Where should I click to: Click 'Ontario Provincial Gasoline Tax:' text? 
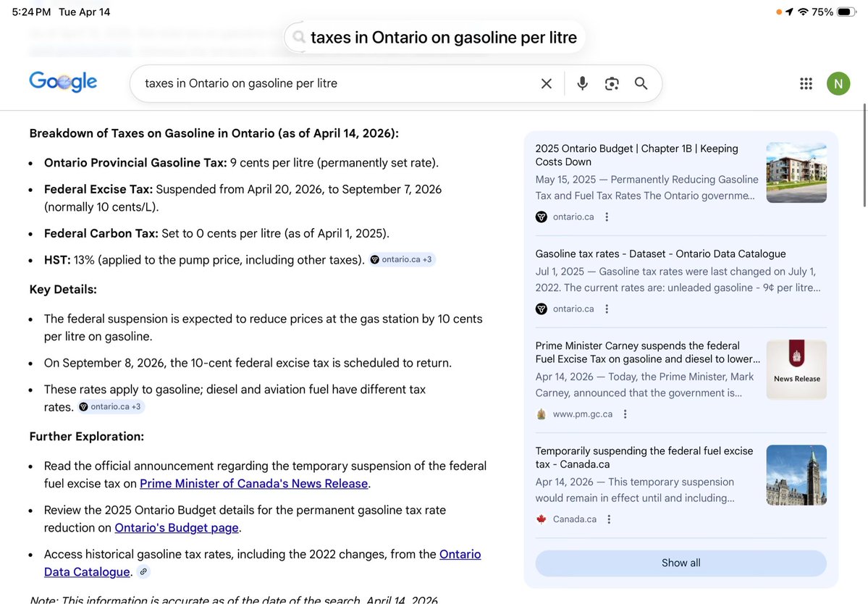click(x=135, y=163)
